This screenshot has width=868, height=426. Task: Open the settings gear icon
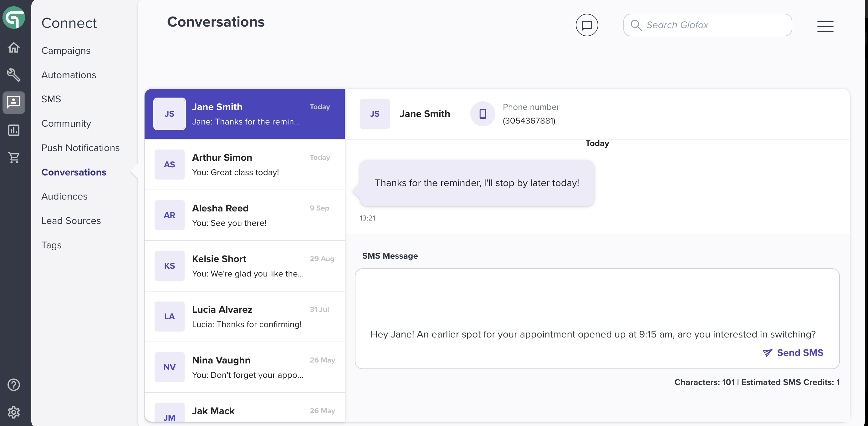[x=14, y=412]
